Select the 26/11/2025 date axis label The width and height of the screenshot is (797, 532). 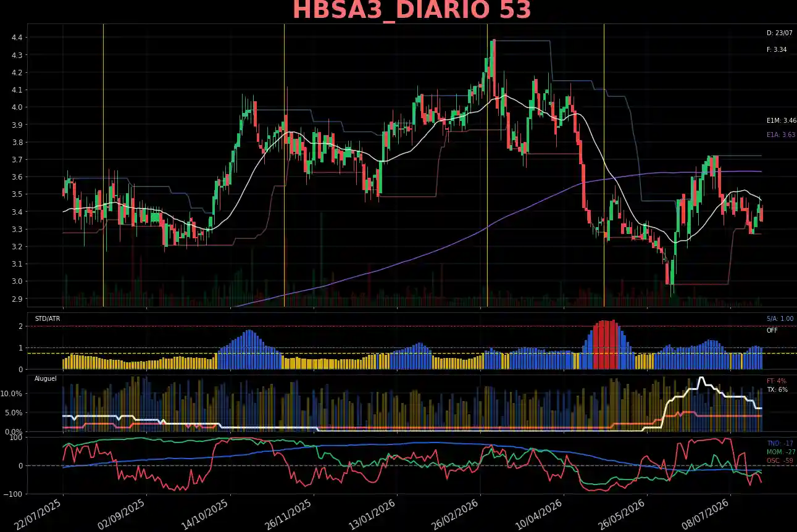click(x=289, y=515)
